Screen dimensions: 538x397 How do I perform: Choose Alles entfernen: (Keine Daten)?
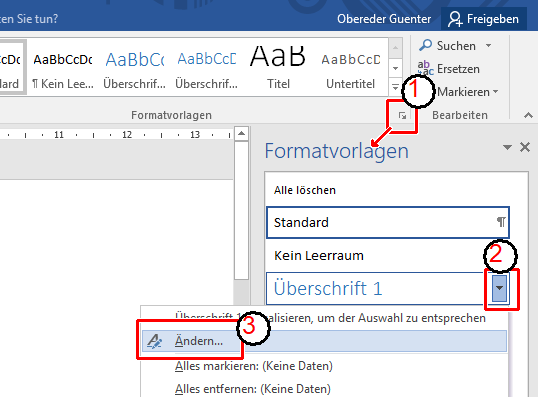coord(253,389)
